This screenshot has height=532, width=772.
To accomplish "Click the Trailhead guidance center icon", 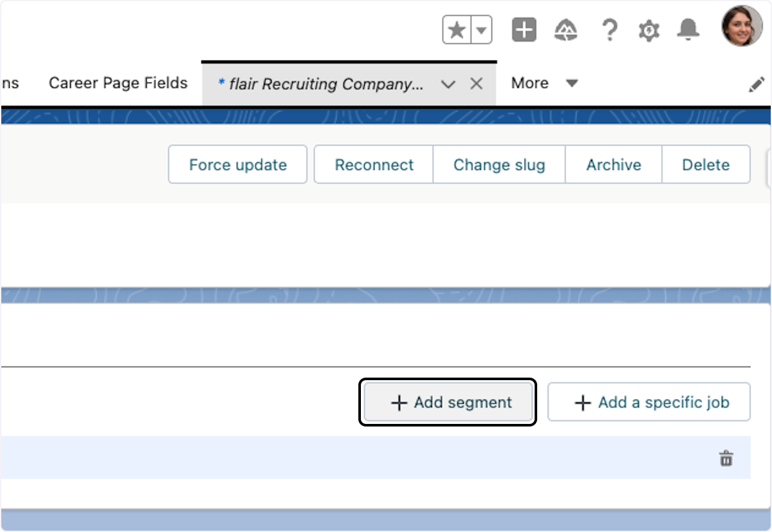I will tap(565, 29).
